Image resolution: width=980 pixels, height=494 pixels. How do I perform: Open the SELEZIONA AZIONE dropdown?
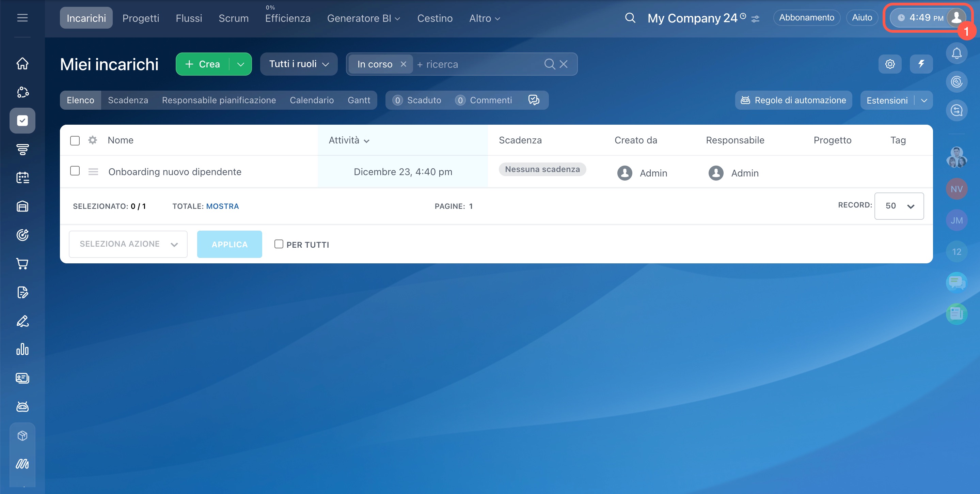click(x=128, y=244)
